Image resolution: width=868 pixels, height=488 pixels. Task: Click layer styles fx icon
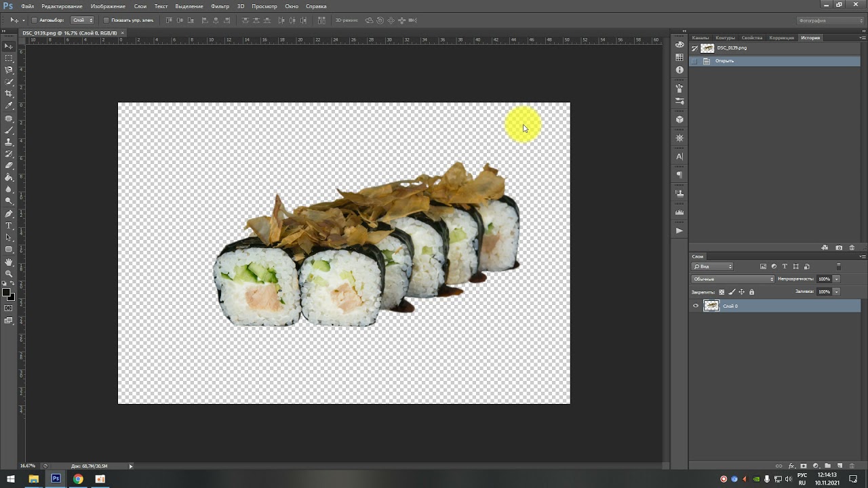(x=791, y=466)
